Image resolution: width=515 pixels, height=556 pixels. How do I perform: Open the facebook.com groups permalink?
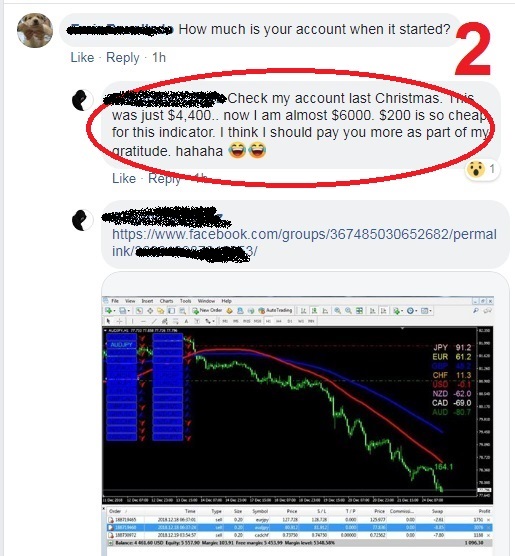click(x=304, y=243)
